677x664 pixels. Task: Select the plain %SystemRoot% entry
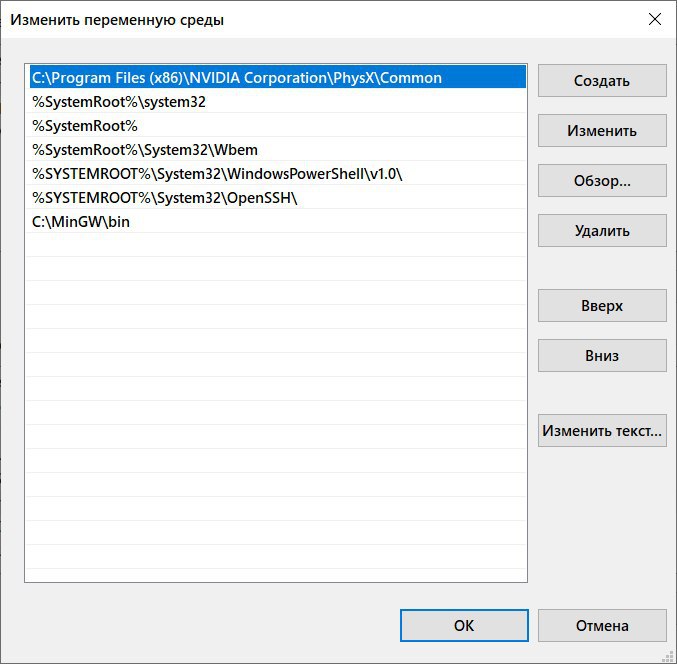click(x=85, y=125)
